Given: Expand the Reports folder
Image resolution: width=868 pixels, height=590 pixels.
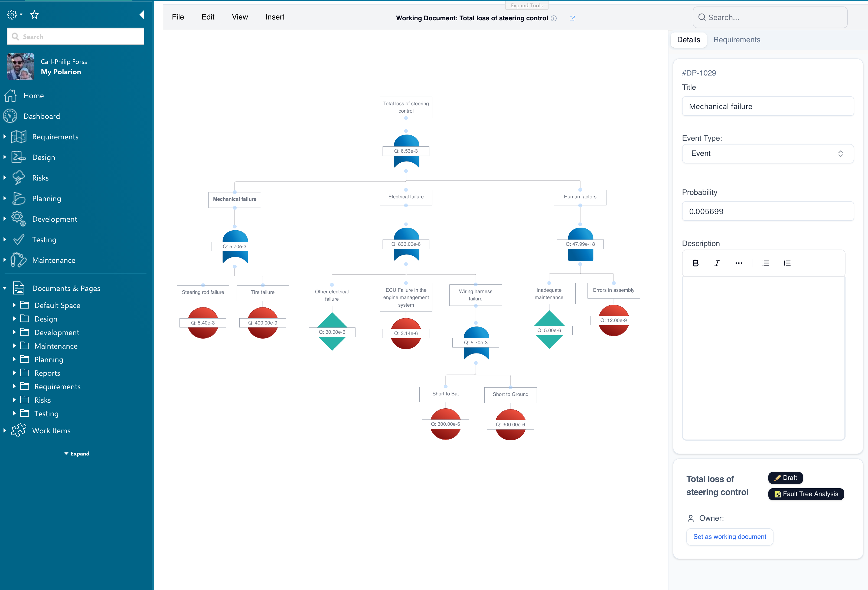Looking at the screenshot, I should click(x=14, y=373).
